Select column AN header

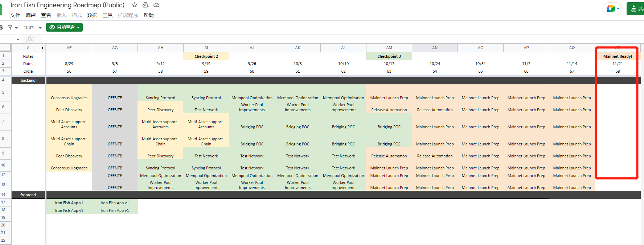click(435, 48)
